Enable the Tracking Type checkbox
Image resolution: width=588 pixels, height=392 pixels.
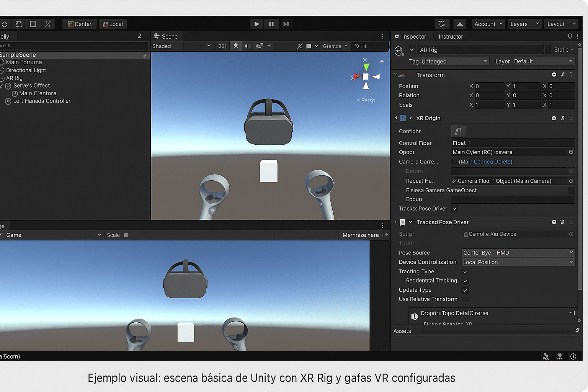click(x=465, y=272)
